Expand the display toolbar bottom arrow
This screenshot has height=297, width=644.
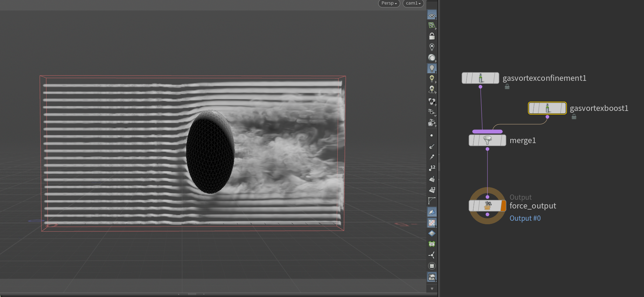click(432, 289)
